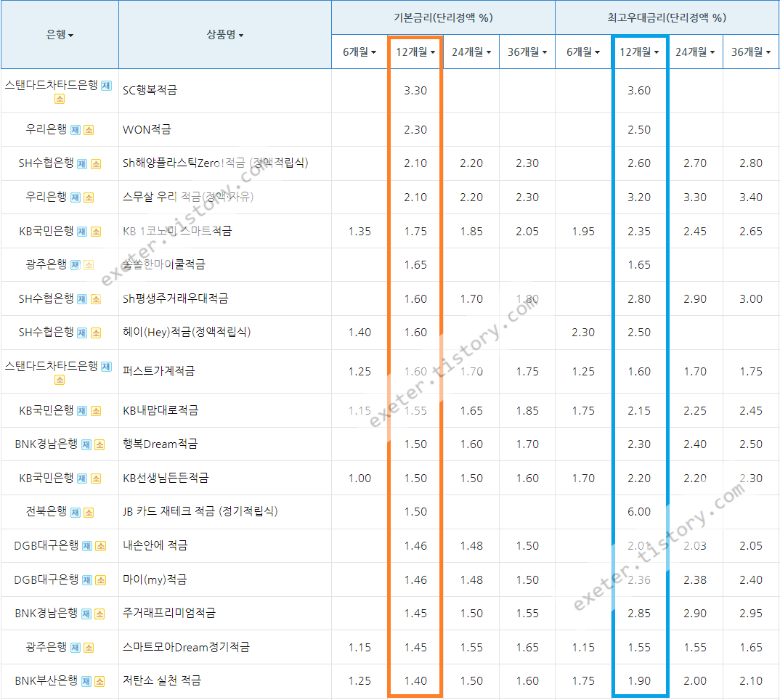Select the 3.40 rate for 스무살 우리 적금
Screen dimensions: 780x700
pos(751,198)
